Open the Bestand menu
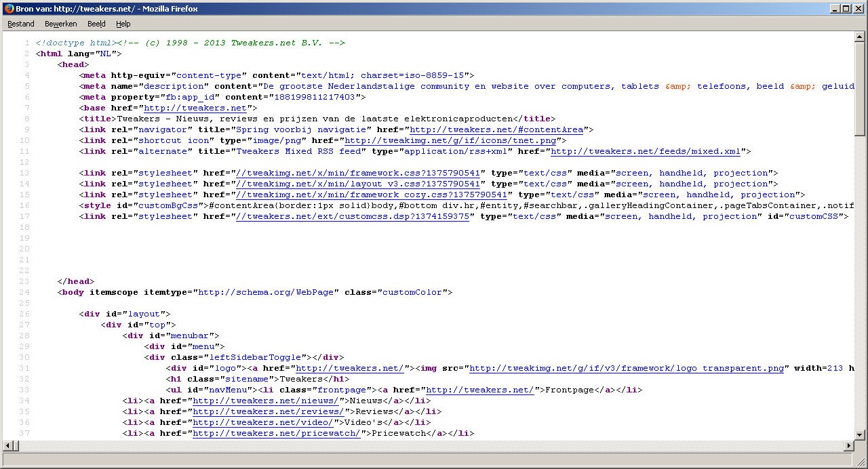 21,24
